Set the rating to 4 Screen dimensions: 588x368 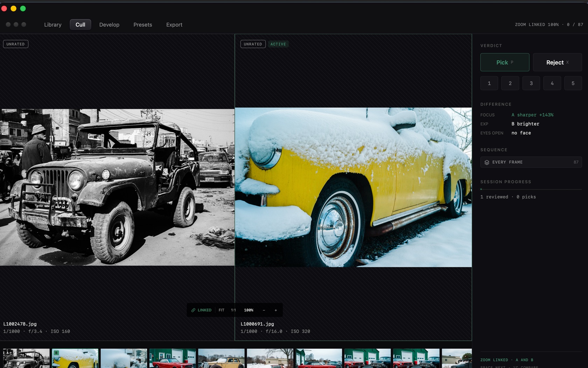pos(552,83)
